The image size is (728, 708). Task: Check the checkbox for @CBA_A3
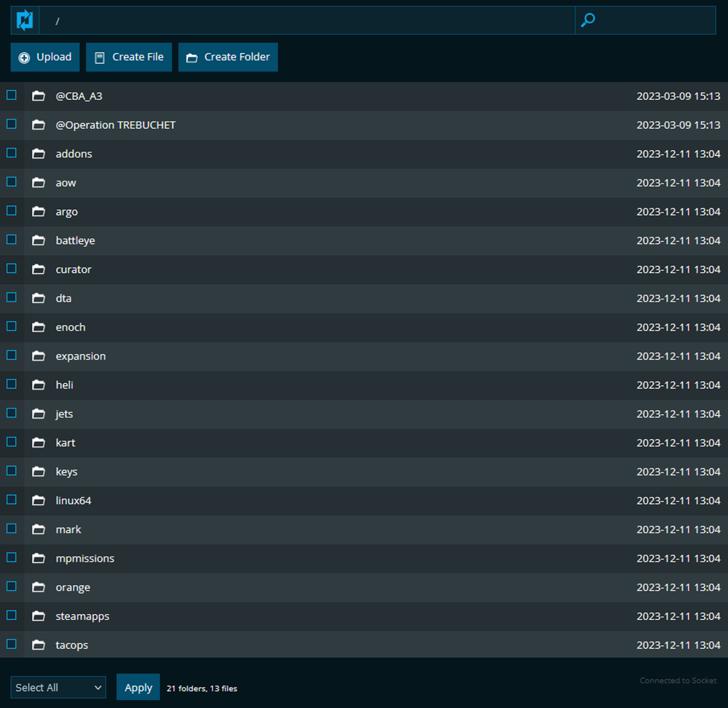pyautogui.click(x=11, y=95)
